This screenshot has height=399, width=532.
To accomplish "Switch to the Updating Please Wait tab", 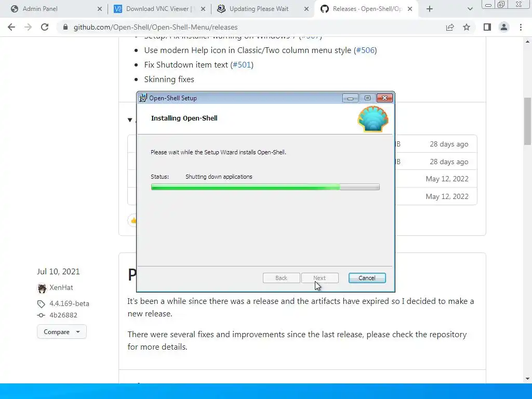I will 259,9.
